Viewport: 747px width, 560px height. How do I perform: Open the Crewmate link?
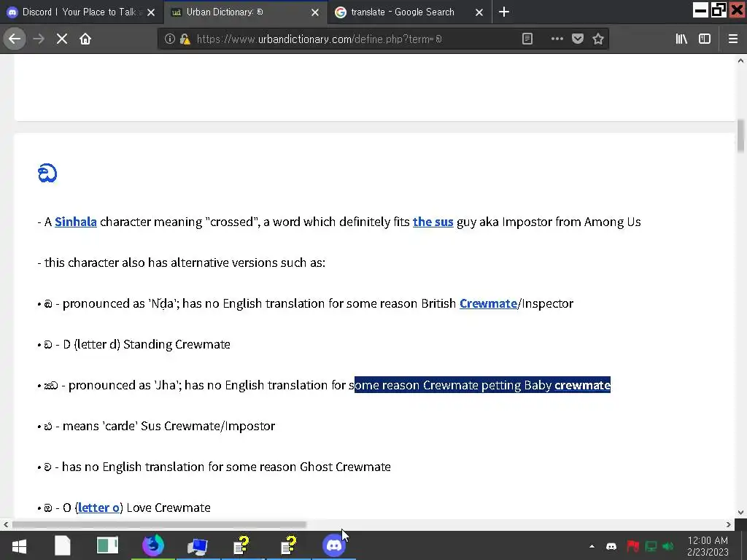(x=488, y=304)
